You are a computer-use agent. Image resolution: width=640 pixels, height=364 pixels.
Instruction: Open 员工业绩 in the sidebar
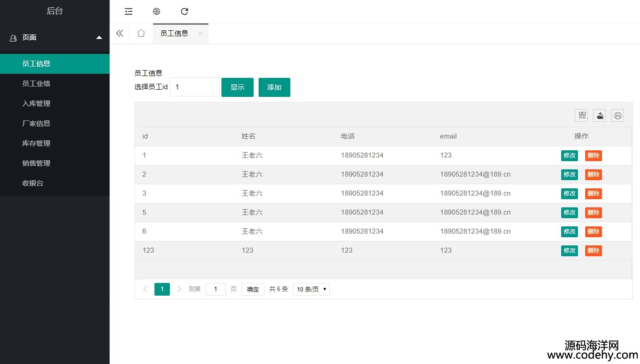click(x=36, y=84)
